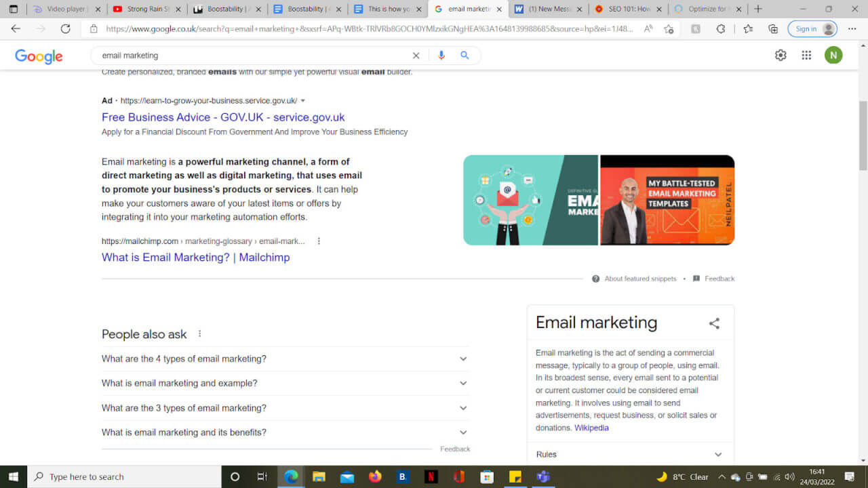Open the Favorites list icon

(x=748, y=29)
